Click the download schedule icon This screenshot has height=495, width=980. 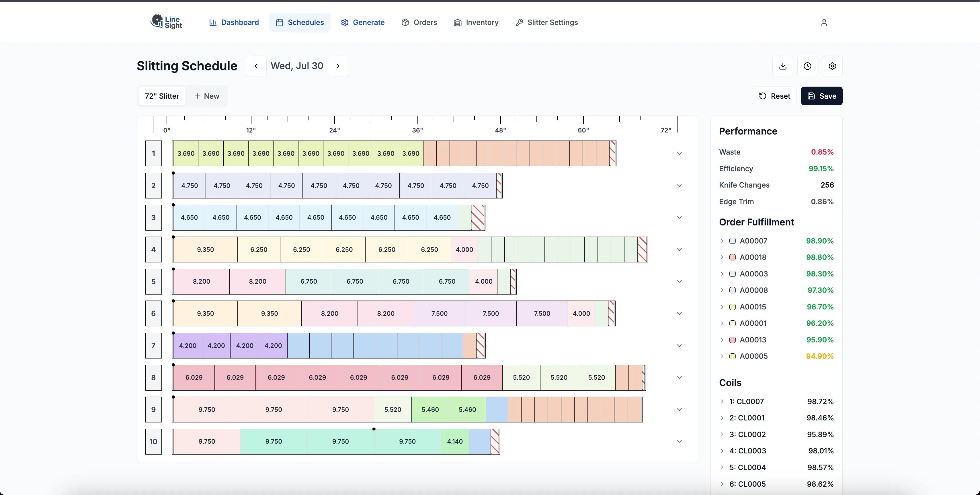[x=782, y=66]
